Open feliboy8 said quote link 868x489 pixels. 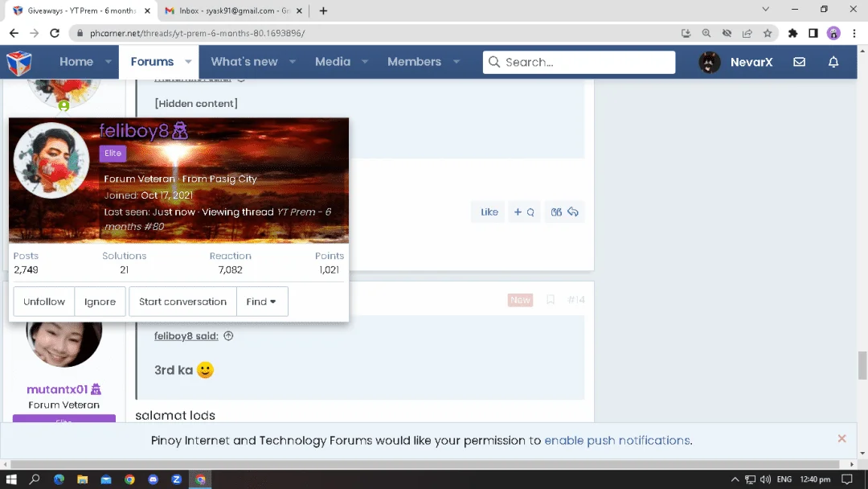pyautogui.click(x=186, y=335)
